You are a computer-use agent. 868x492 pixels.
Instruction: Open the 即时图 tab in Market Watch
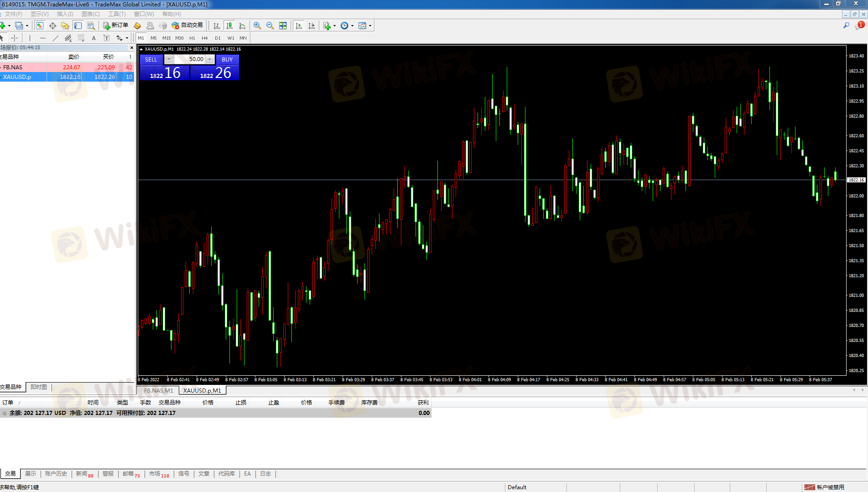(x=39, y=387)
